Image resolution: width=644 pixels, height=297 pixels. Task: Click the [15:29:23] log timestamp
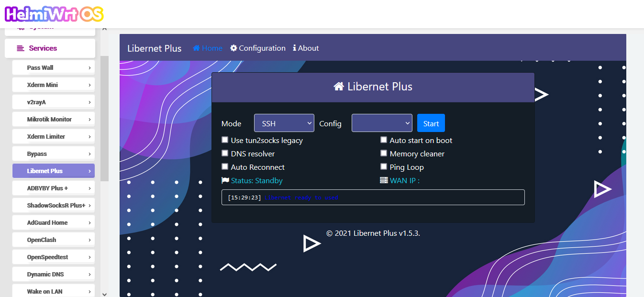pos(244,198)
